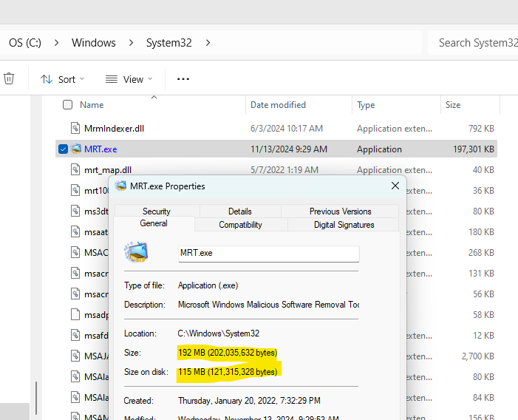Sort by the Name column header
The width and height of the screenshot is (518, 420).
pyautogui.click(x=92, y=105)
